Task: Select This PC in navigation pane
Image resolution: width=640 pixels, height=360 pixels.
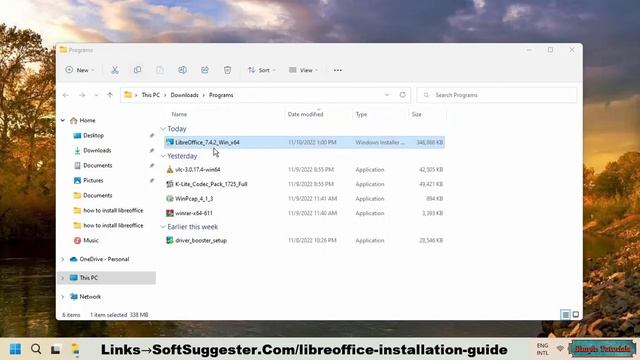Action: tap(89, 278)
